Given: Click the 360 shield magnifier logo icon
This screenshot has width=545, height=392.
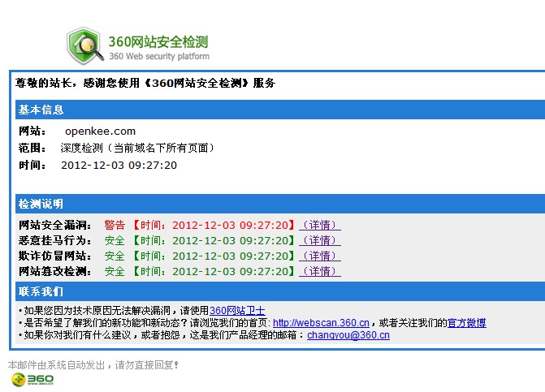Looking at the screenshot, I should pyautogui.click(x=85, y=45).
